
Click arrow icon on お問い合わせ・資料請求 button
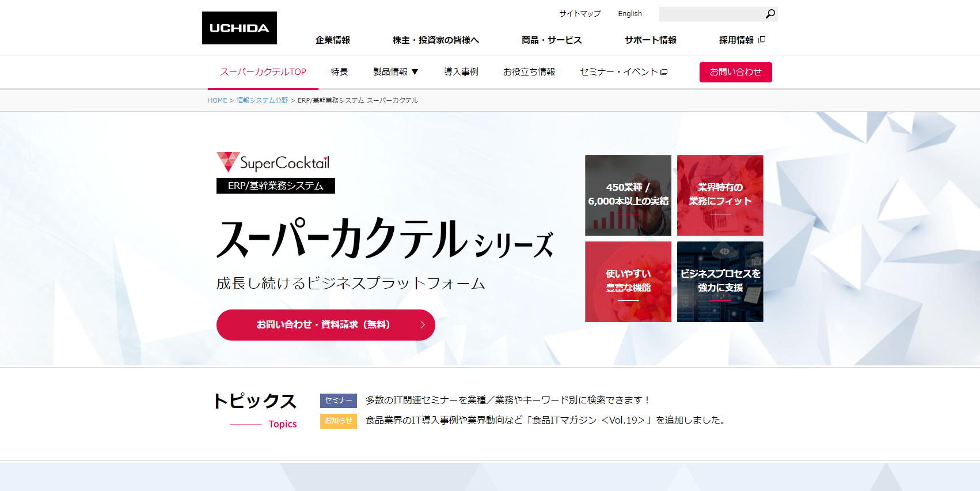[x=423, y=325]
